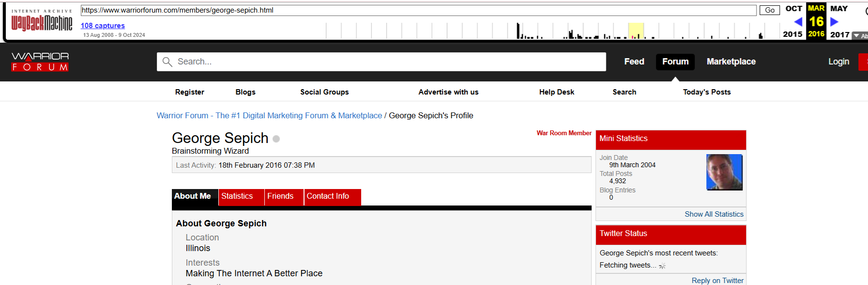Click the Warrior Forum logo

click(40, 62)
